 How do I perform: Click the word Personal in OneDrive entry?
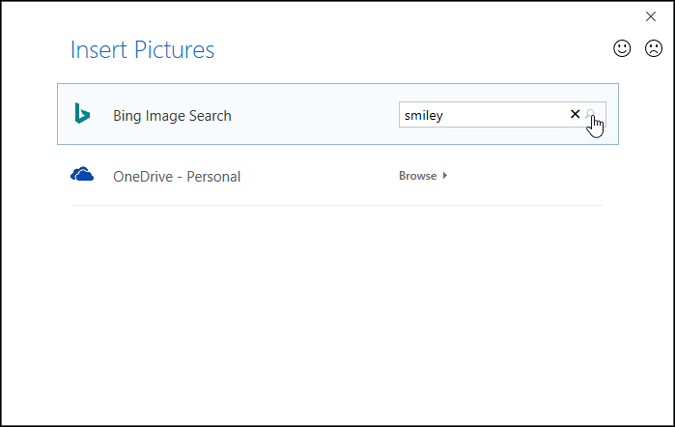coord(214,176)
